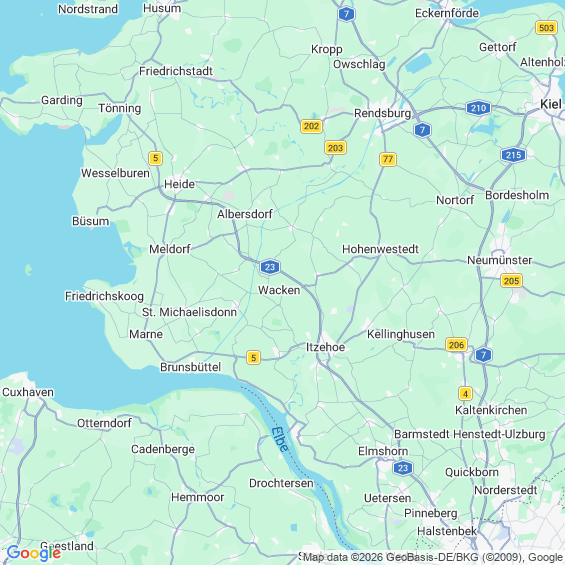Click the Map data copyright text
The width and height of the screenshot is (565, 565).
[x=433, y=558]
